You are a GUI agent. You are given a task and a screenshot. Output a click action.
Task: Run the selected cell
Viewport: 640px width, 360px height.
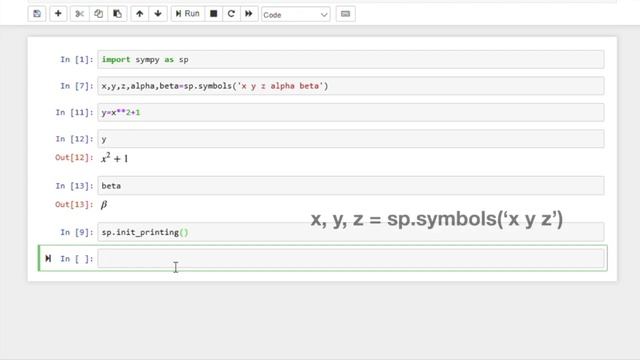coord(187,14)
